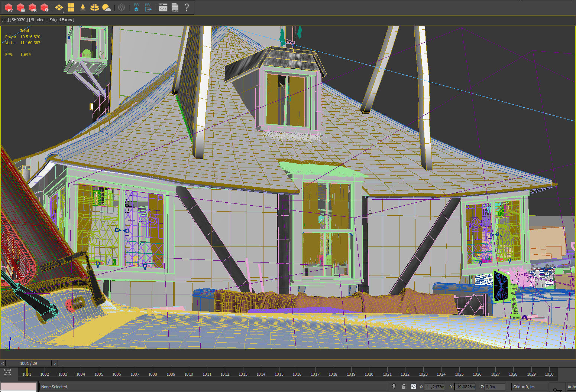Click the time slider showing 1001 / 29

tap(29, 363)
